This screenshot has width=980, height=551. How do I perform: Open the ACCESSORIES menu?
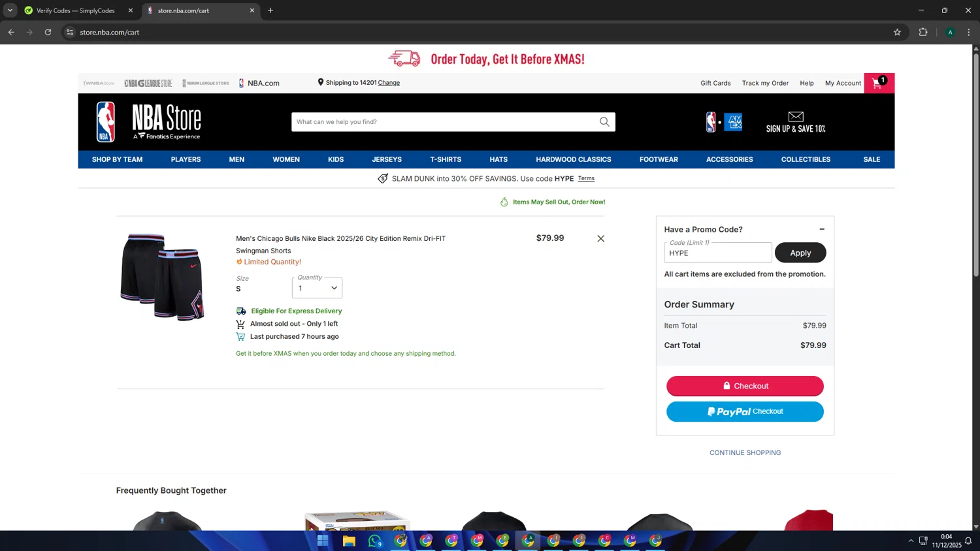click(x=729, y=159)
